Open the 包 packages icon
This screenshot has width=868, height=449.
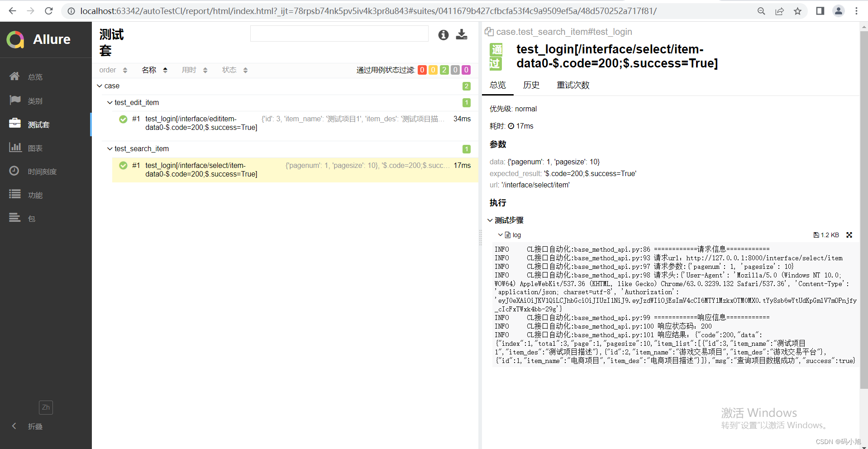coord(15,218)
